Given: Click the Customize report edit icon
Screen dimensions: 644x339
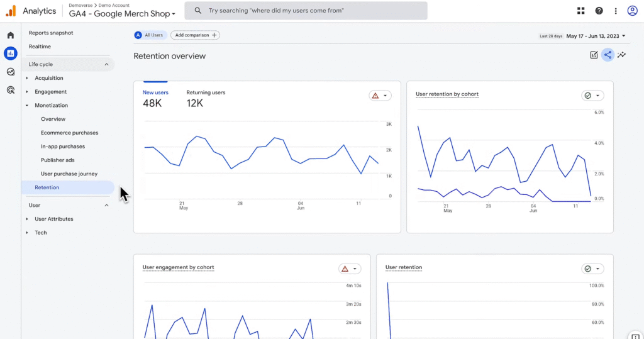Looking at the screenshot, I should tap(594, 55).
